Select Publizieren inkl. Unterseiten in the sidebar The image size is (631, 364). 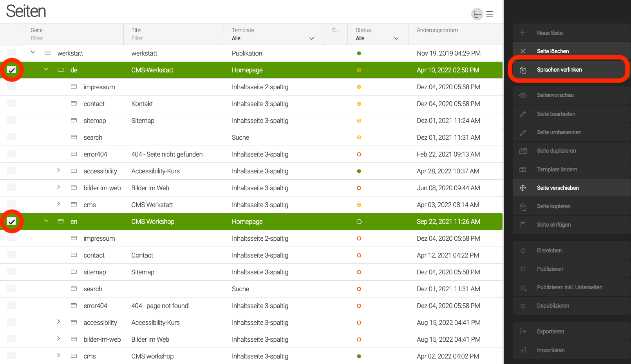(569, 287)
